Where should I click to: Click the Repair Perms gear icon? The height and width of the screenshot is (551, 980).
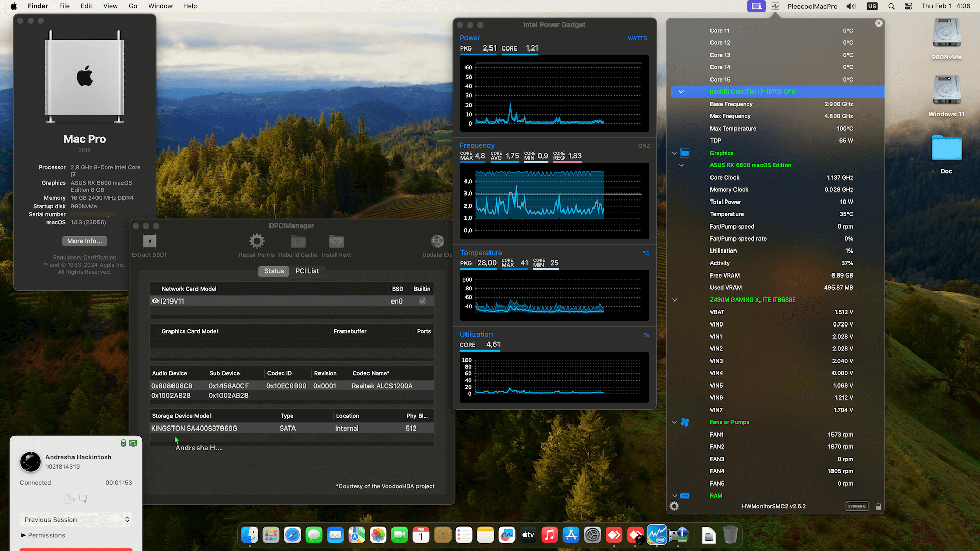(257, 241)
